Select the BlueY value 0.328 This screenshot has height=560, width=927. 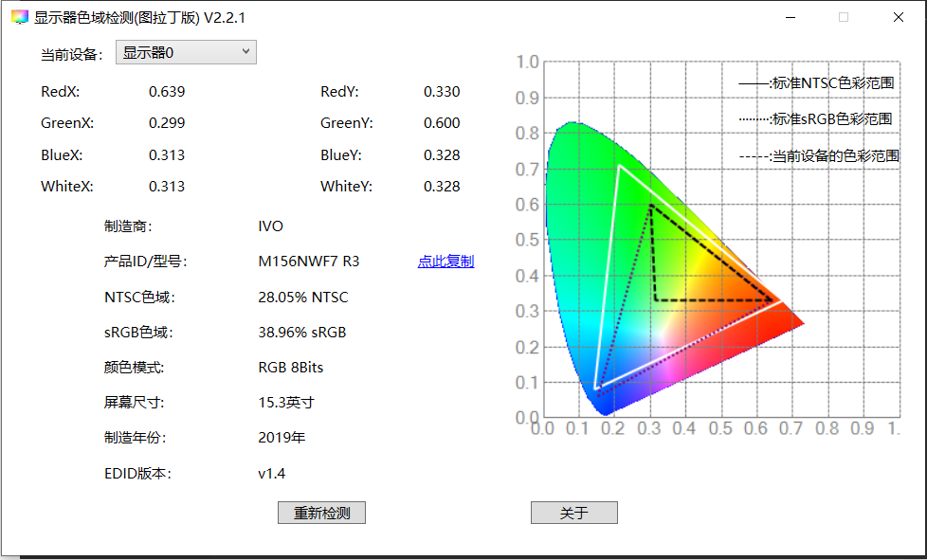[x=442, y=154]
